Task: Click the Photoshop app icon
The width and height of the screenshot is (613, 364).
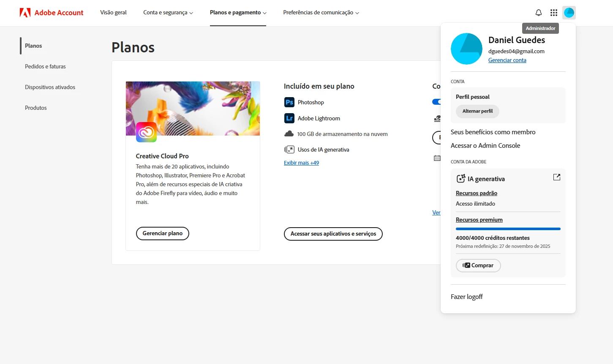Action: point(289,102)
